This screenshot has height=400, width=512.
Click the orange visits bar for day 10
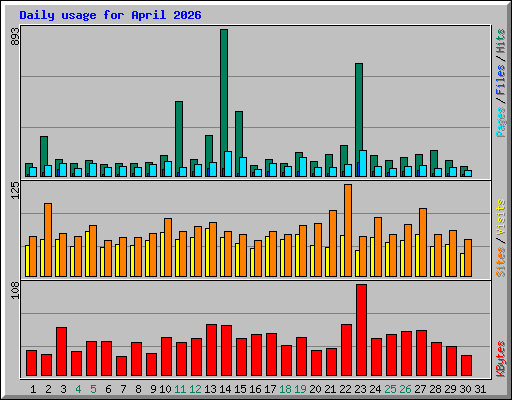click(168, 247)
